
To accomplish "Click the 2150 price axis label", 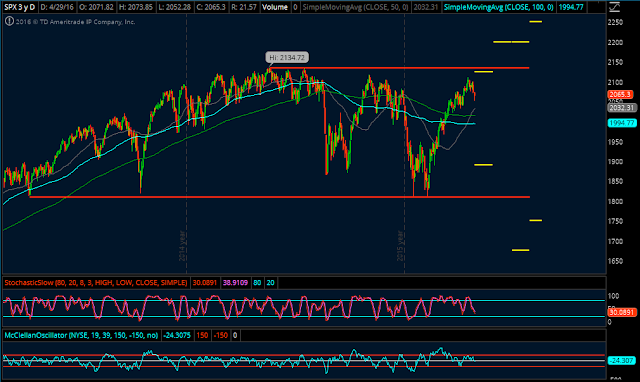I will click(x=615, y=62).
